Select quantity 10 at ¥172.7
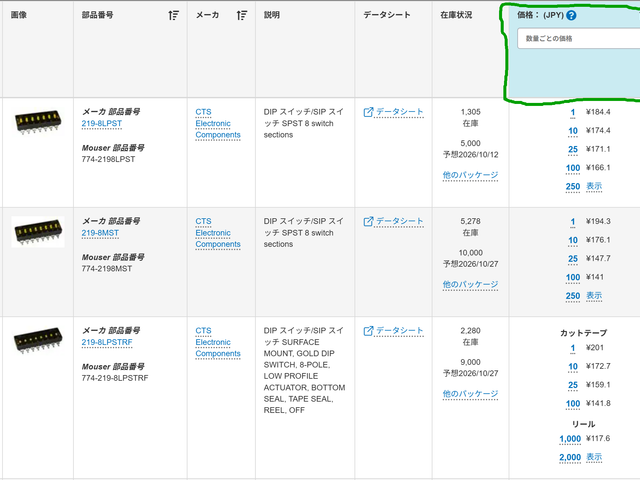Image resolution: width=640 pixels, height=480 pixels. [573, 367]
